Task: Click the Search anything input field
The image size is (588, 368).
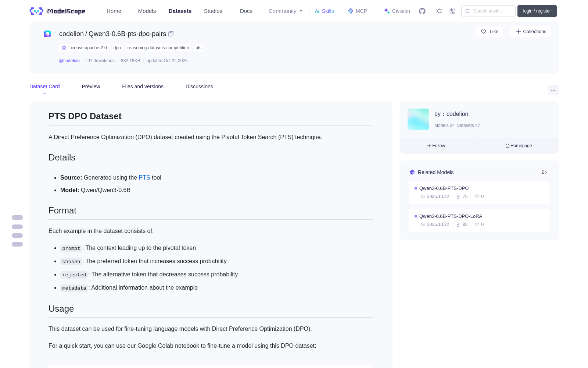Action: click(488, 11)
